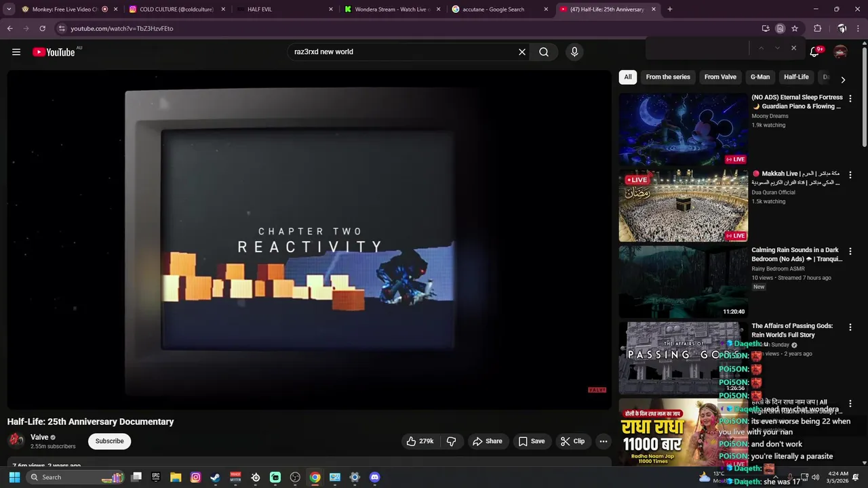Select the 'Half-Life' filter chip

796,77
